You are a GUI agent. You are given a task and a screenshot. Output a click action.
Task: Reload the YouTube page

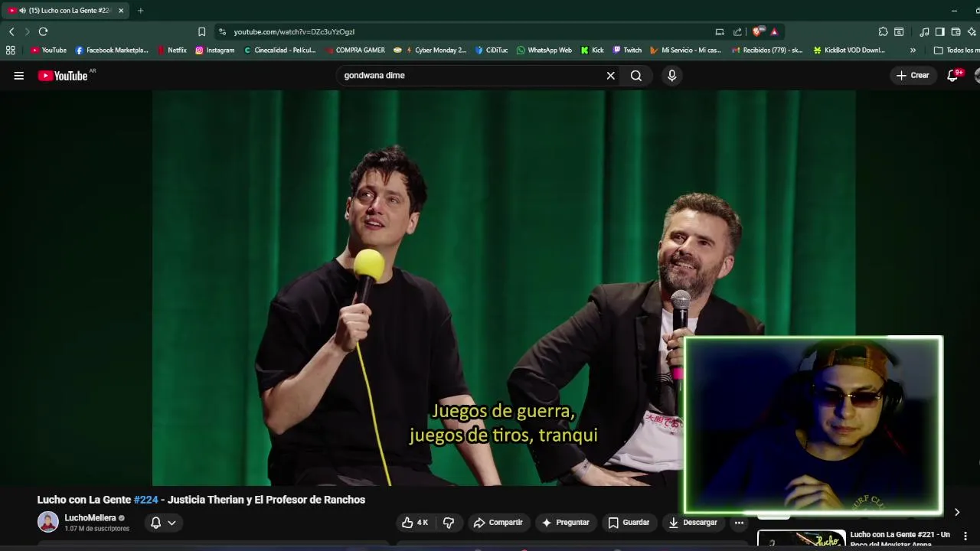tap(43, 31)
